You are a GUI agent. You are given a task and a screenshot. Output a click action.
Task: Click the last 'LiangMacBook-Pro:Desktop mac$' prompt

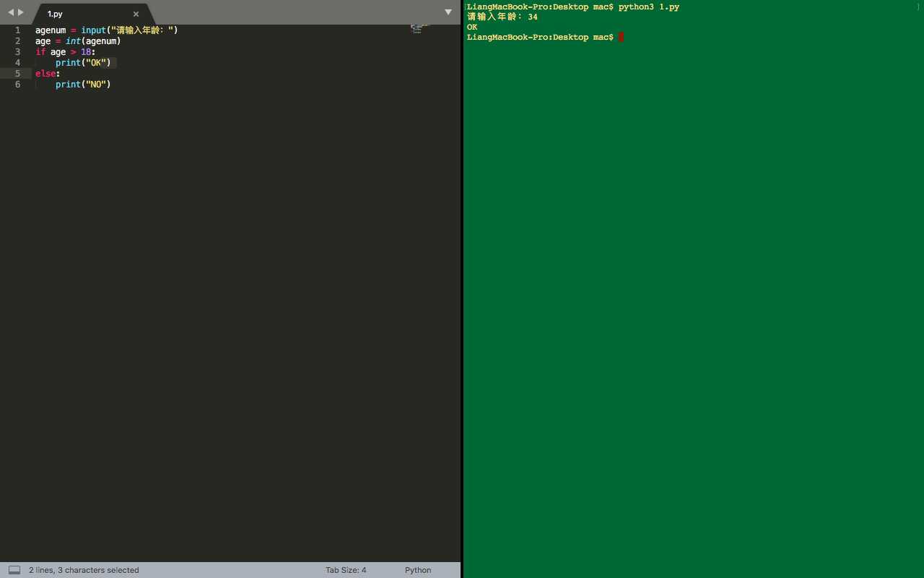(x=540, y=37)
